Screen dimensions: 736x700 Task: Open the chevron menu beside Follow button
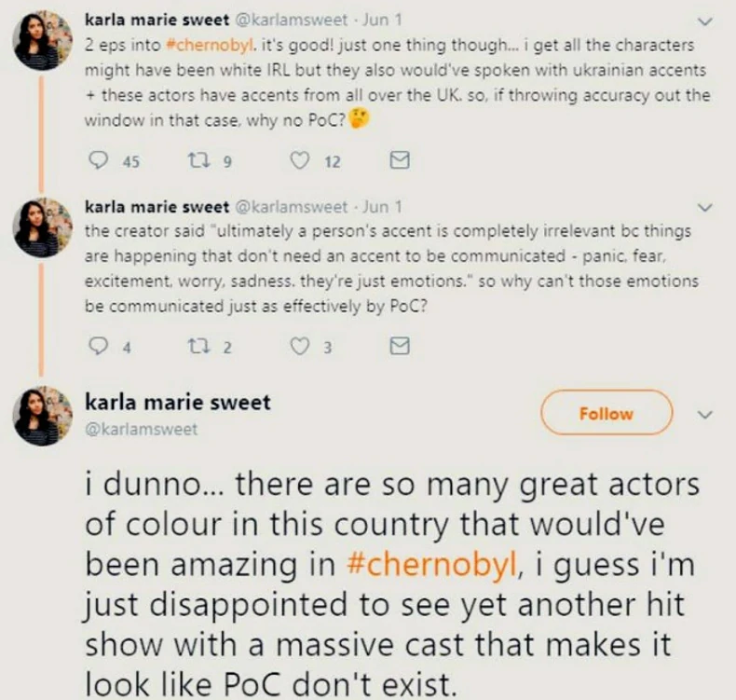click(705, 413)
